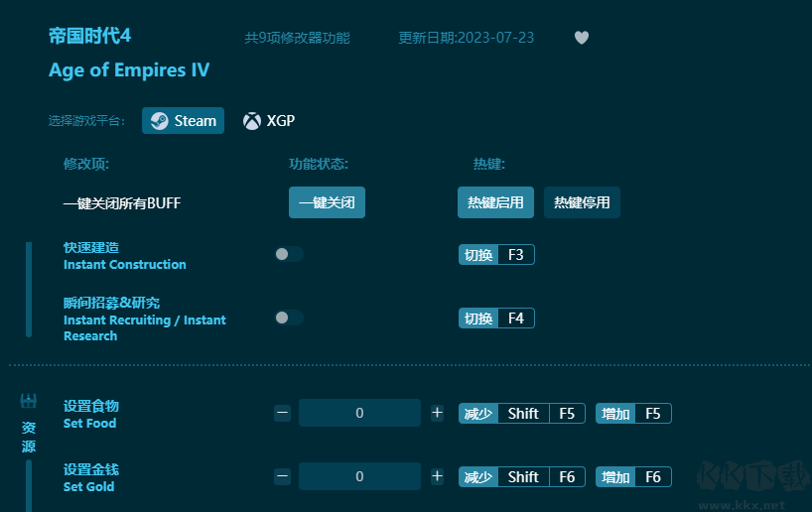Decrease Set Food value with minus
This screenshot has width=812, height=512.
coord(282,413)
